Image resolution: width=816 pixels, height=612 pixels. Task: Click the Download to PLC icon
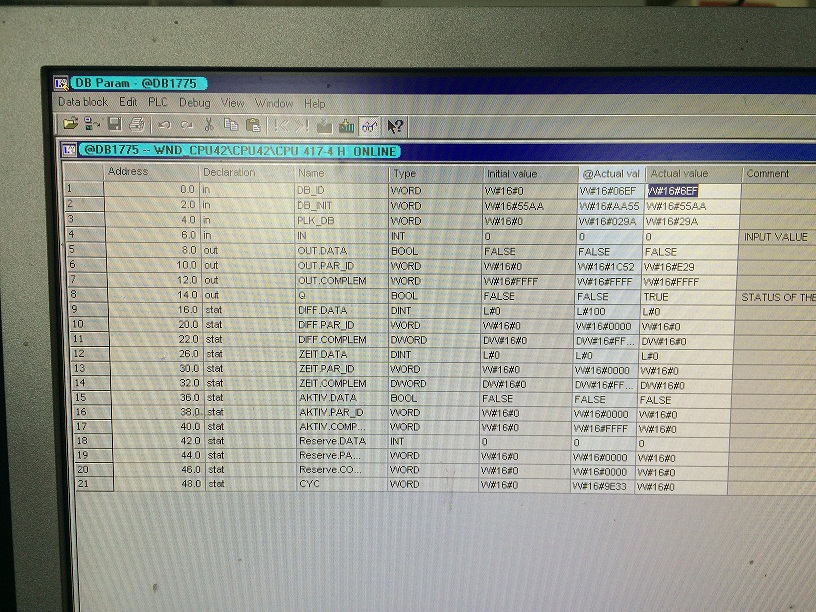[325, 126]
